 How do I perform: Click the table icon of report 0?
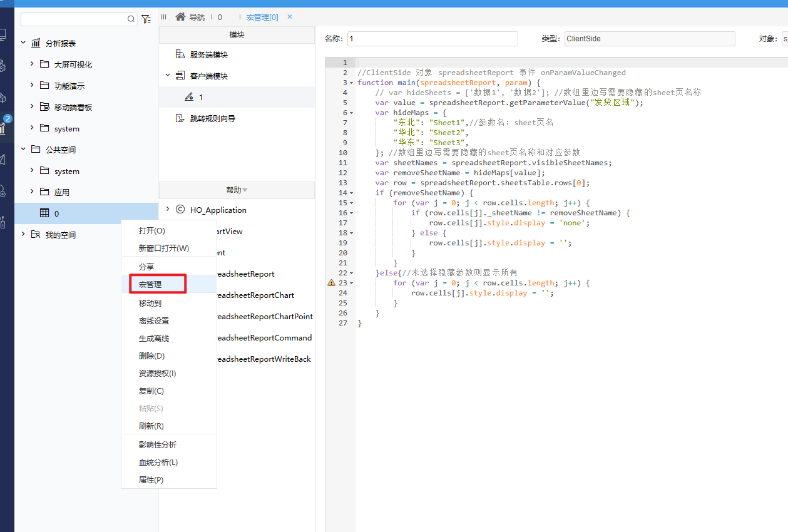tap(44, 213)
